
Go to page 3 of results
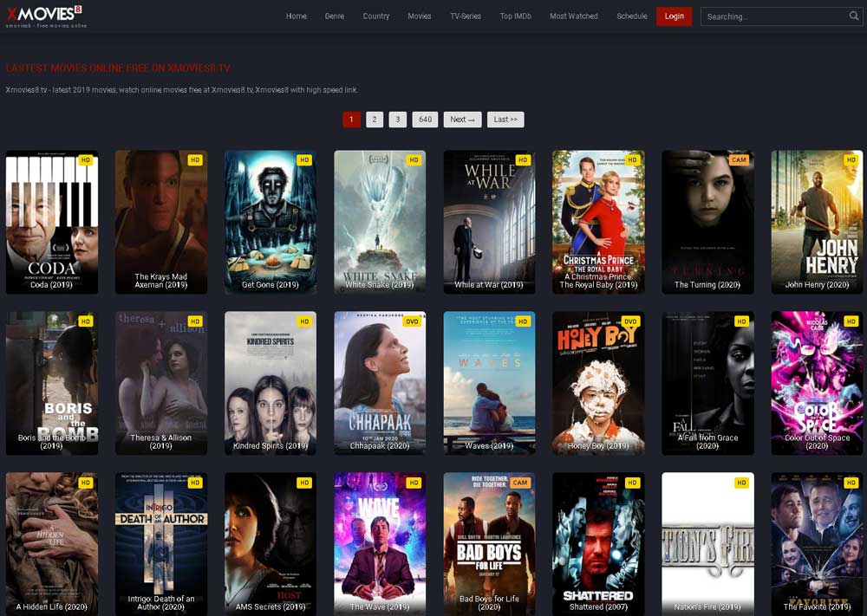398,120
